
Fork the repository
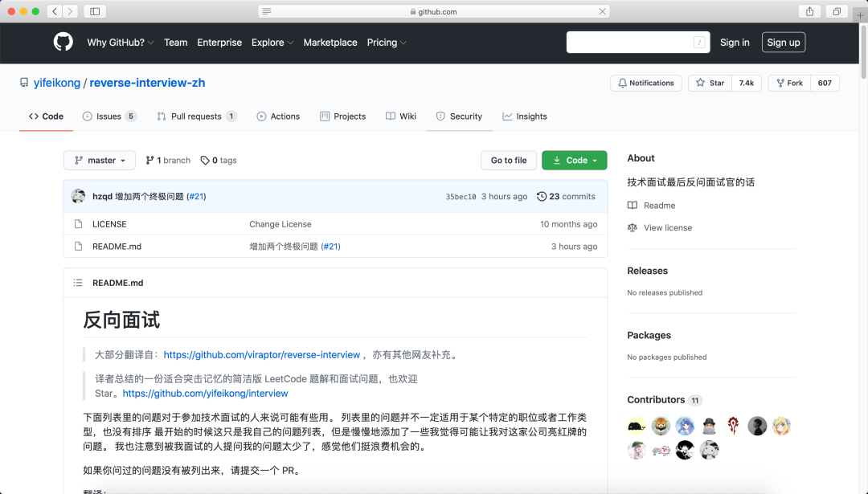click(x=789, y=83)
